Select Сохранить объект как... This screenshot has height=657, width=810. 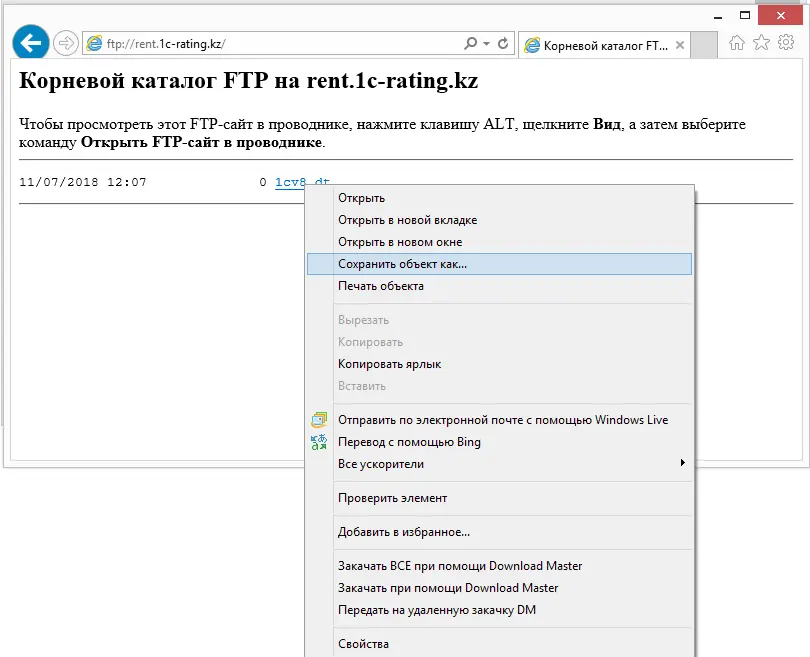499,264
